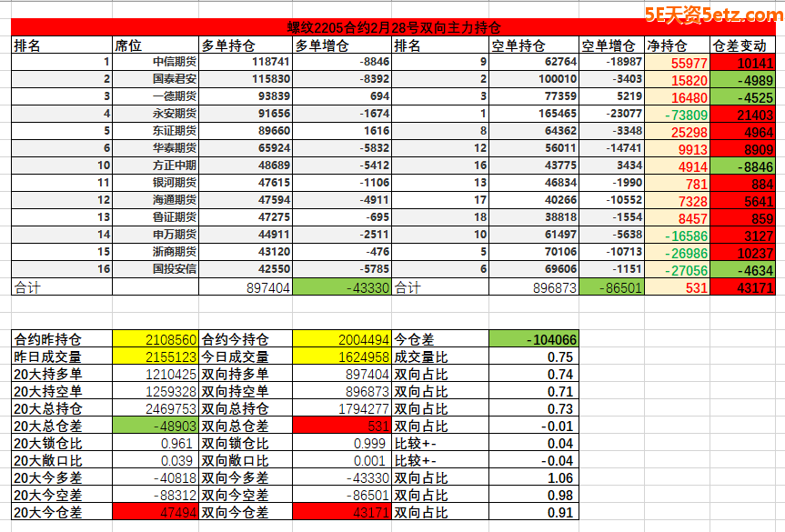Select the 双向锁仓比 value 0.999

point(342,443)
